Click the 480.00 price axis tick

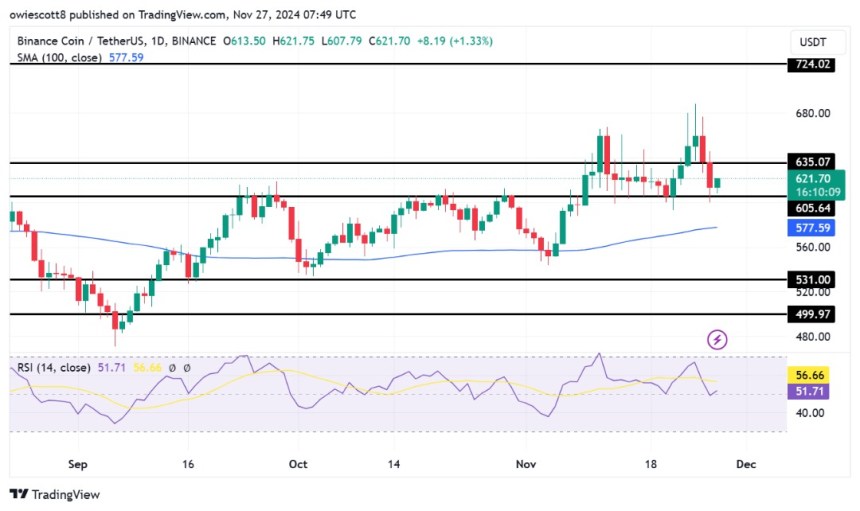[x=812, y=337]
